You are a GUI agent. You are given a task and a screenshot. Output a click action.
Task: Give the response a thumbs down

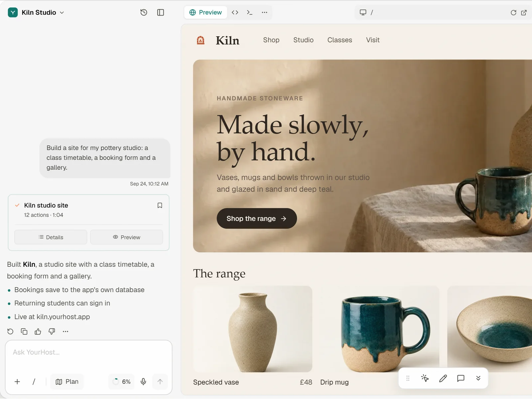pos(52,332)
